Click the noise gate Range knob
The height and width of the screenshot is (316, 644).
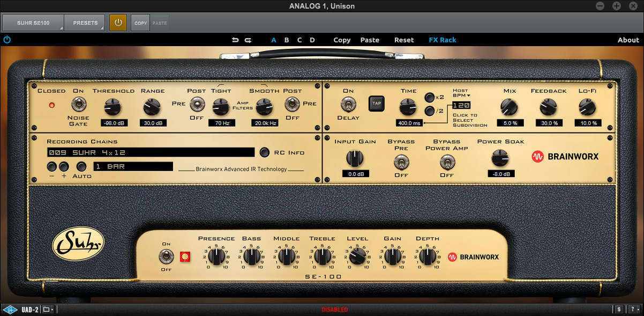[x=152, y=107]
